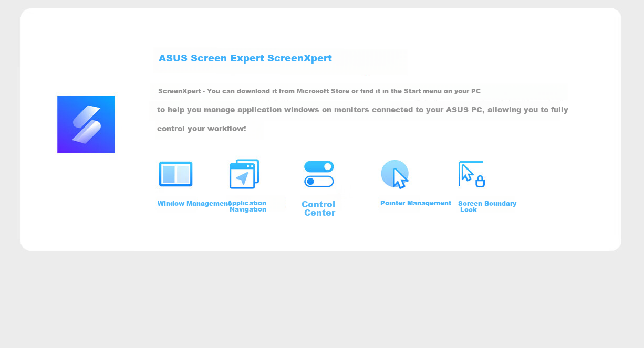The image size is (644, 348).
Task: Select the Pointer Management label
Action: tap(416, 203)
